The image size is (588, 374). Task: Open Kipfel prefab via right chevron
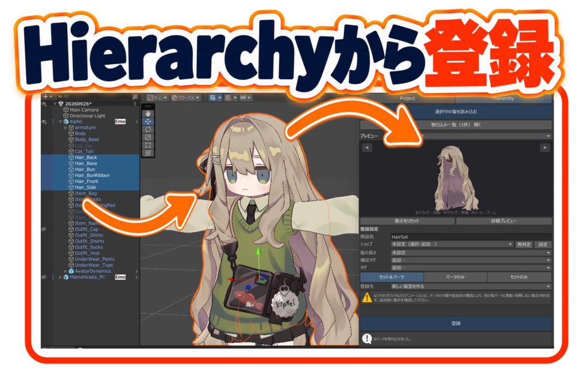click(x=137, y=122)
